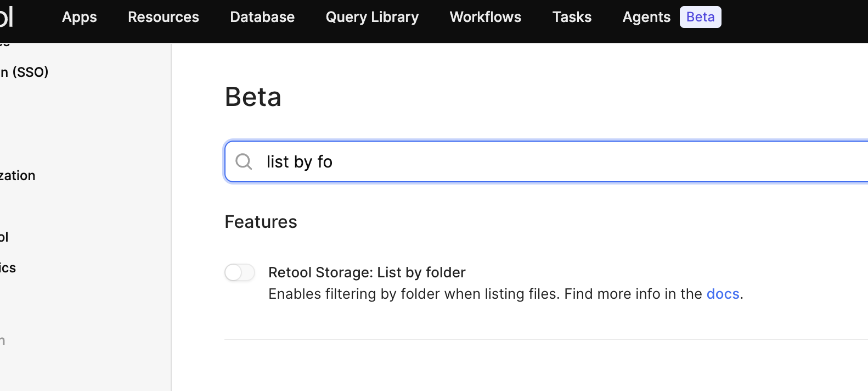
Task: Open the Tasks page
Action: click(572, 17)
